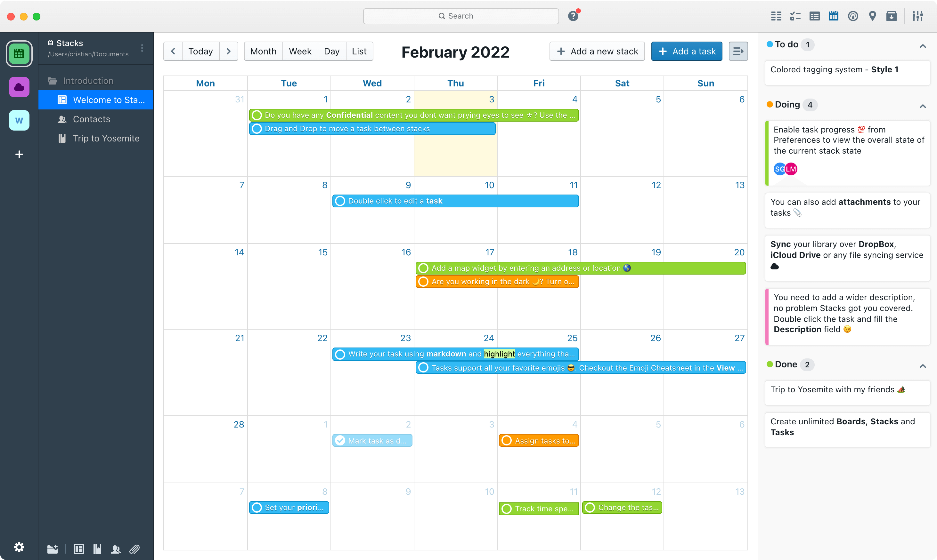Select the 'W' library icon
The width and height of the screenshot is (937, 560).
coord(19,120)
